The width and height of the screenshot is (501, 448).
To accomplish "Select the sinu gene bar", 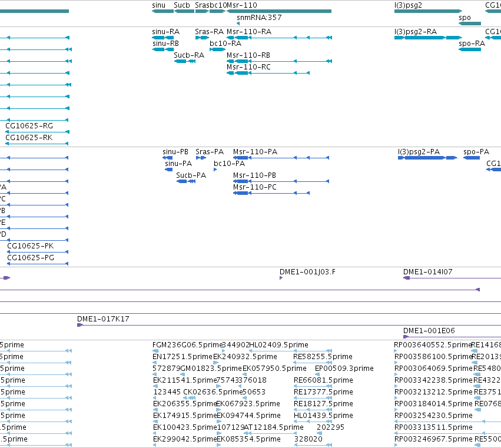I will click(162, 11).
